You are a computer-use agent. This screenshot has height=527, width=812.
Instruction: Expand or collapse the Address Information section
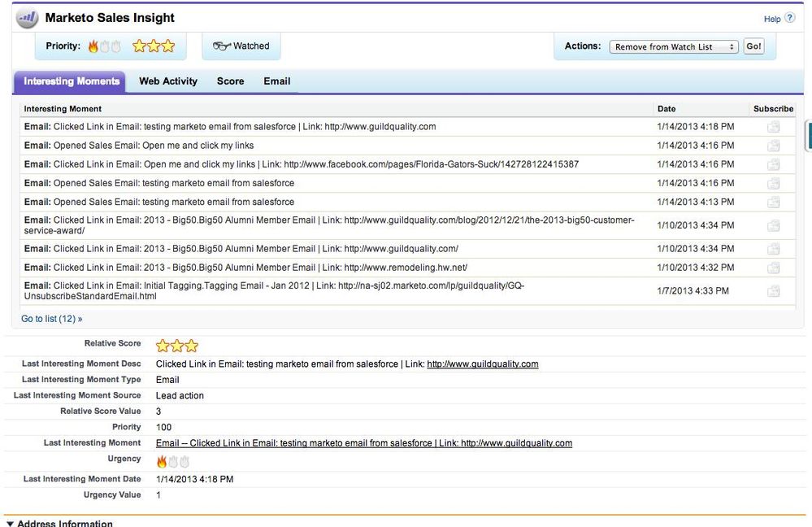[x=10, y=524]
